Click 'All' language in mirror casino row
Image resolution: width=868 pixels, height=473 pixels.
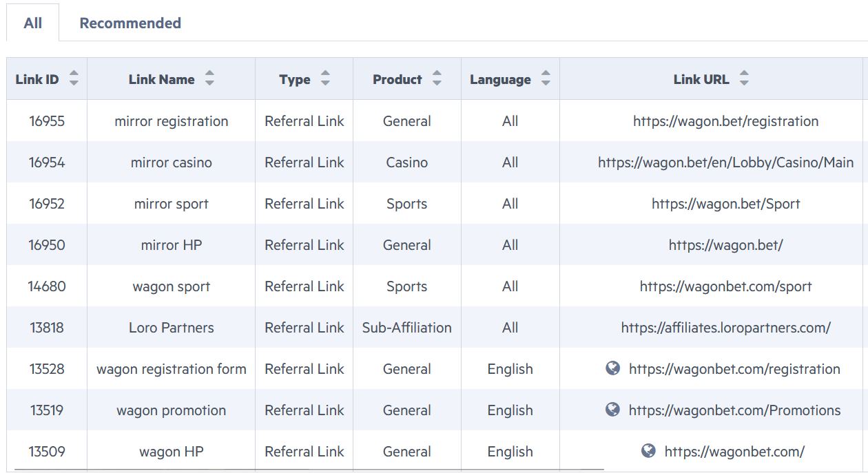click(x=510, y=162)
